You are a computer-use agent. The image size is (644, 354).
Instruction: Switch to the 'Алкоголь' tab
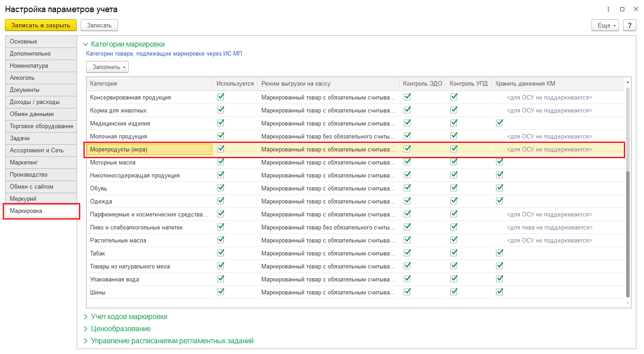(x=22, y=78)
